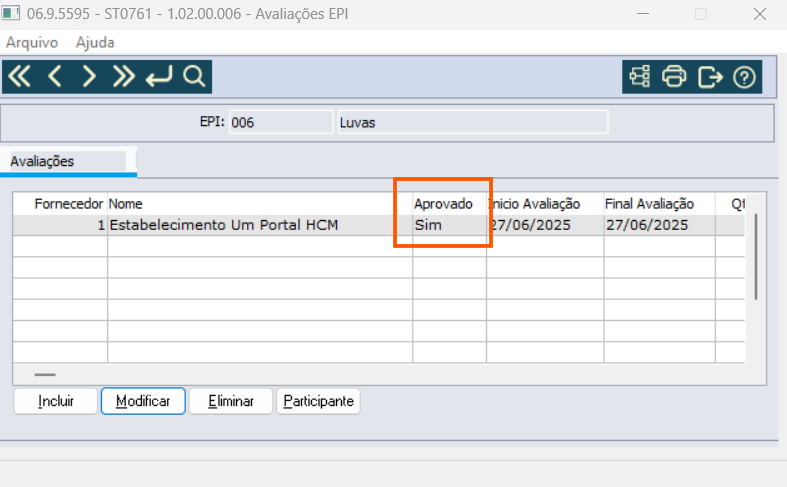Click the Nome column header

[x=260, y=204]
